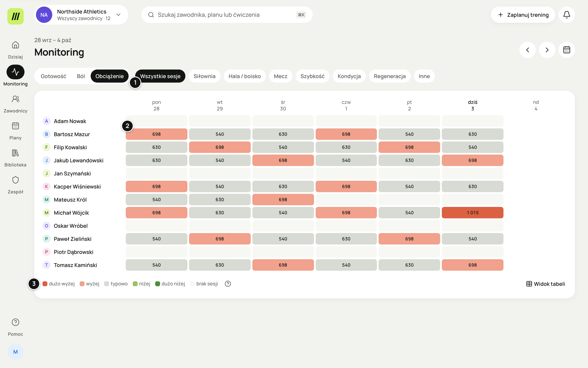Select Wszystkie sesje filter

coord(160,76)
